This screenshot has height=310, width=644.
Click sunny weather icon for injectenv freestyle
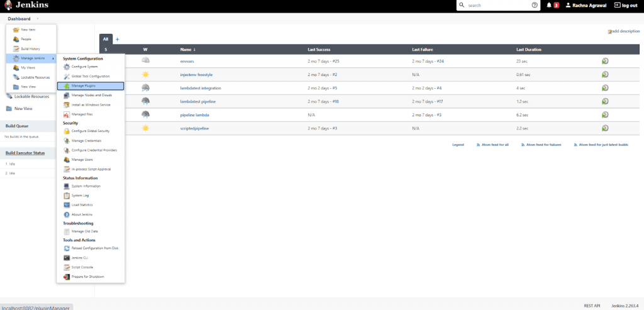coord(145,75)
